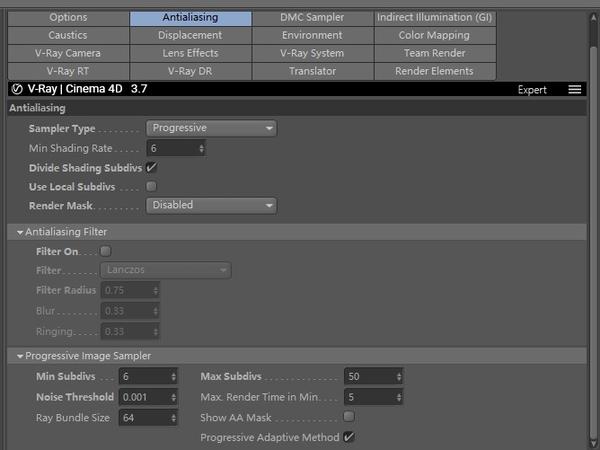Click Max Subdivs stepper arrows
Screen dimensions: 600x450
[x=399, y=377]
